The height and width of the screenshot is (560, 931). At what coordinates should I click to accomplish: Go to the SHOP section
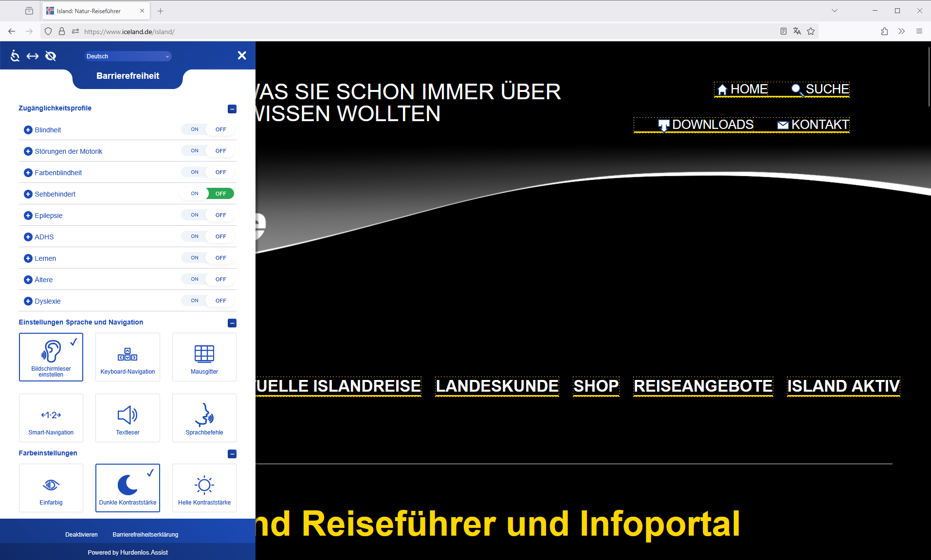click(596, 386)
